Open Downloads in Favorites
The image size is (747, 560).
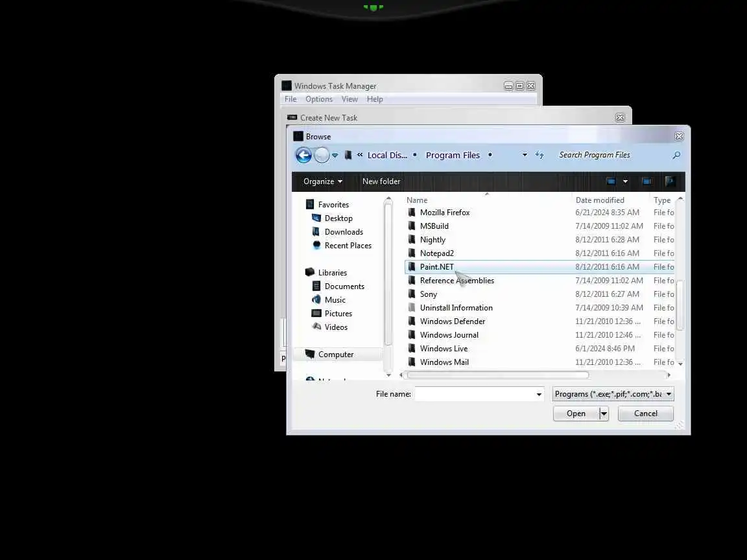click(x=344, y=232)
